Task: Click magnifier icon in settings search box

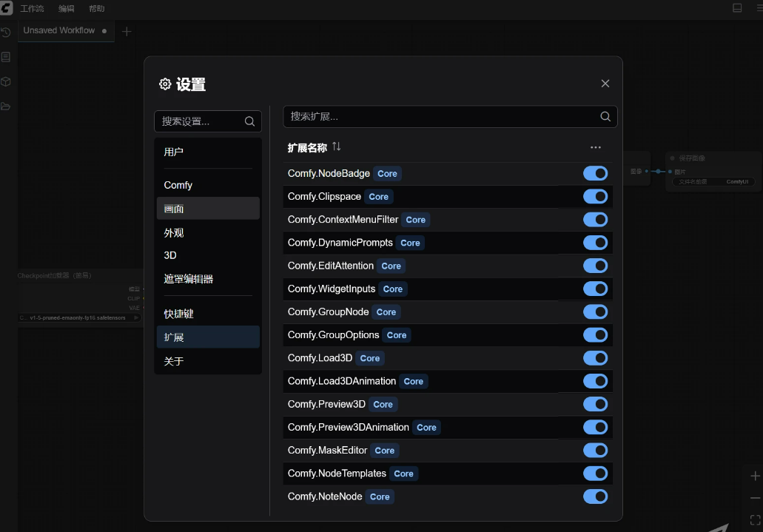Action: pyautogui.click(x=249, y=121)
